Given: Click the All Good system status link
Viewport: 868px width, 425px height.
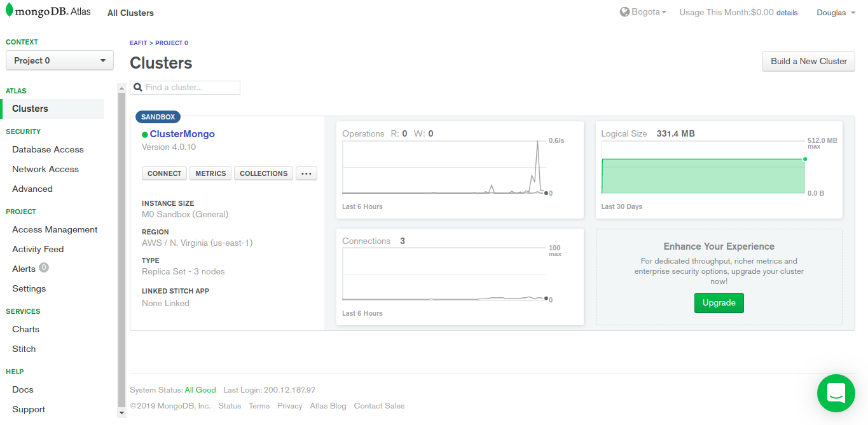Looking at the screenshot, I should pyautogui.click(x=200, y=390).
